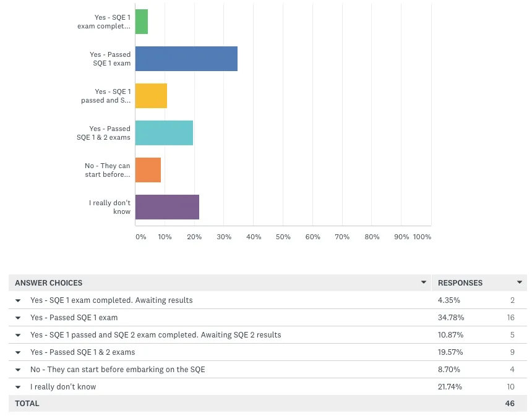Click the 'I really don't know' chart label

tap(109, 207)
